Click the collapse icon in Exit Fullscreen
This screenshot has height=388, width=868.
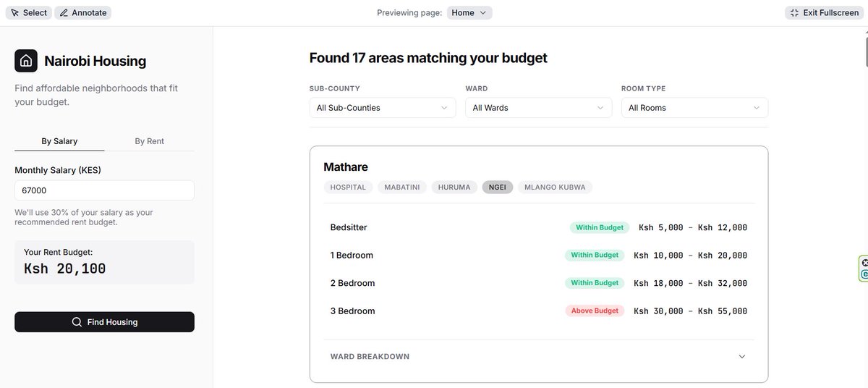[794, 13]
